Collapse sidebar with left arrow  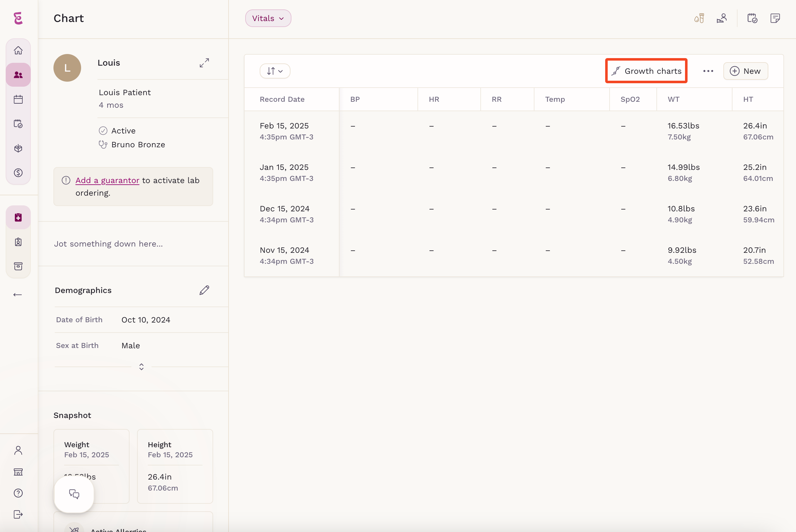coord(18,295)
